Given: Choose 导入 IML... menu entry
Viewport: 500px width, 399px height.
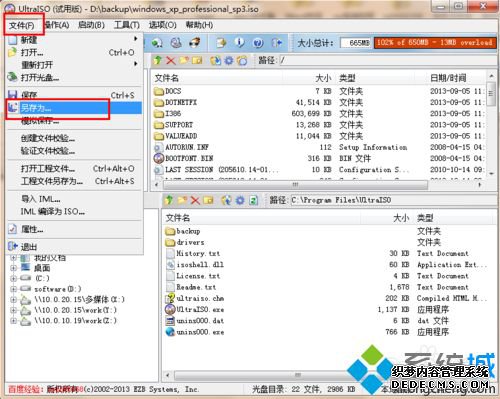Looking at the screenshot, I should (75, 199).
